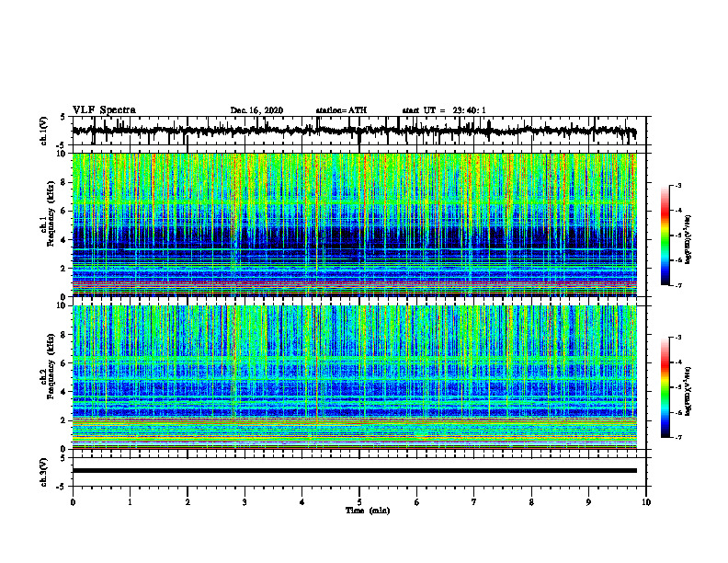
Task: Select the date text "Dec. 16, 2020"
Action: click(x=256, y=110)
